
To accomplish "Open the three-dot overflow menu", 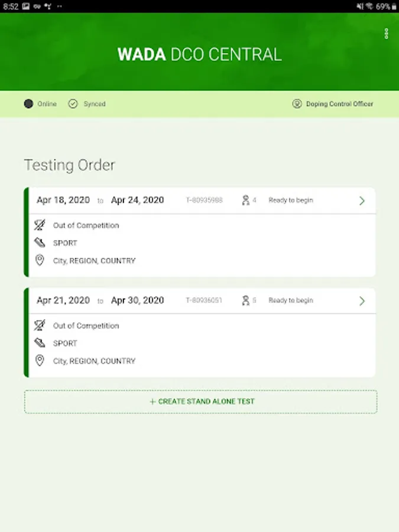I will (x=386, y=34).
